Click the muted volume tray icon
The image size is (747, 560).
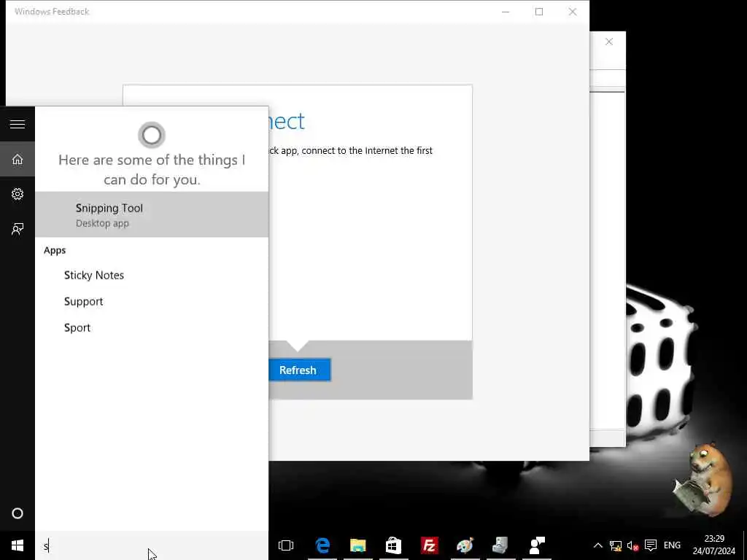[x=632, y=545]
